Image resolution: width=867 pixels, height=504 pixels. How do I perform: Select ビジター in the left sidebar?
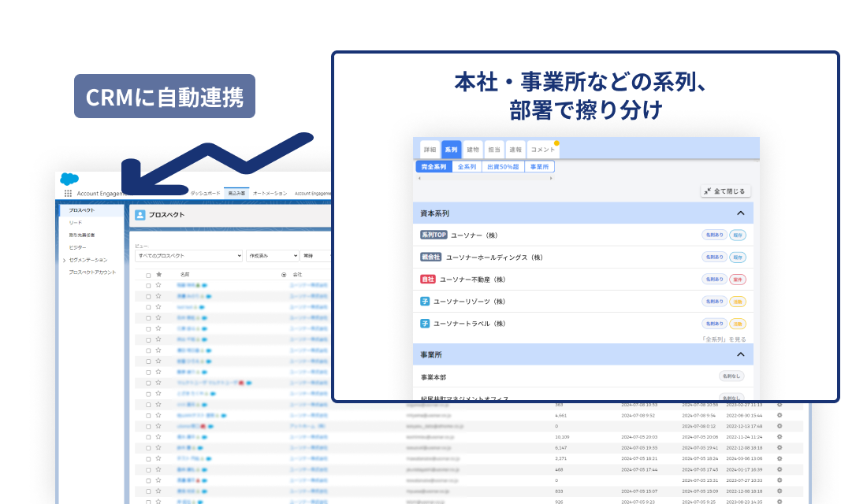point(77,247)
